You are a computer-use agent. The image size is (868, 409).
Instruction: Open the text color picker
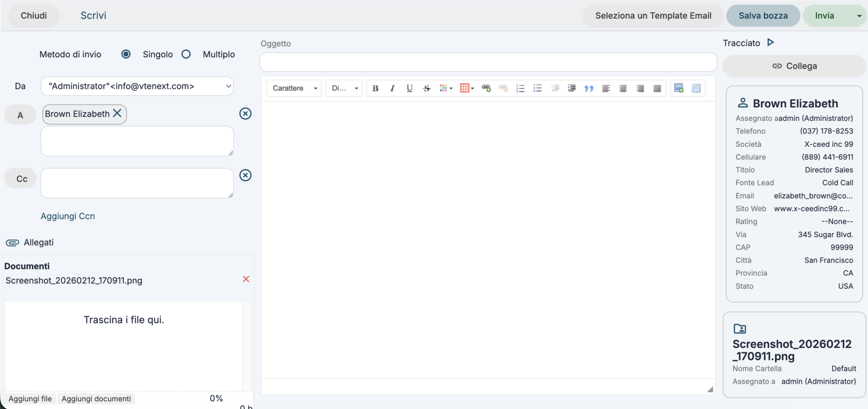coord(446,88)
